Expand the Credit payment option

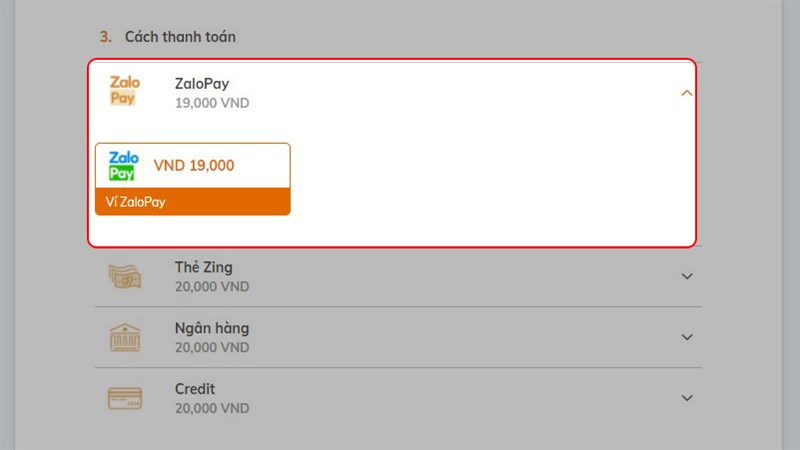pyautogui.click(x=687, y=398)
